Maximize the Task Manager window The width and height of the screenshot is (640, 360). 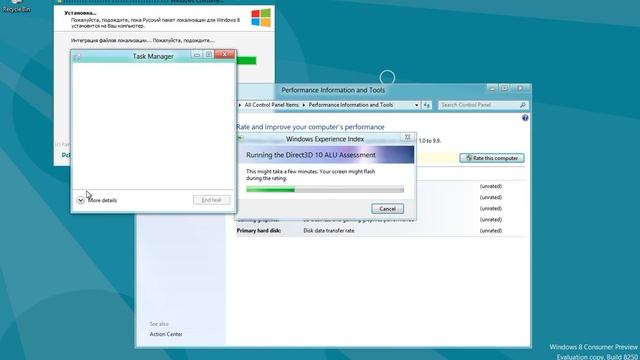pos(209,54)
